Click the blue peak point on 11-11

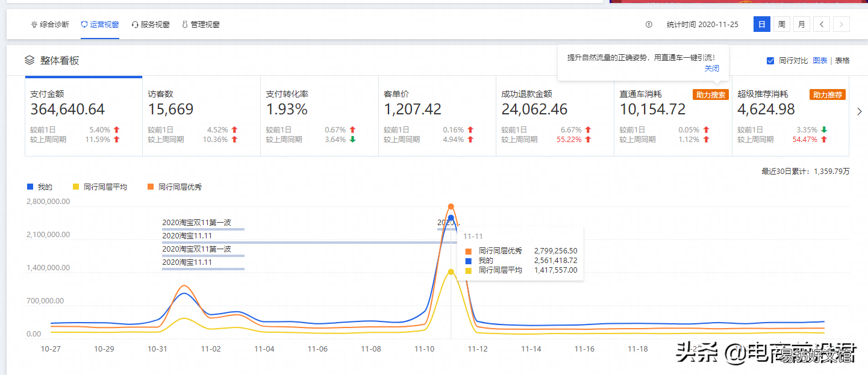[451, 218]
